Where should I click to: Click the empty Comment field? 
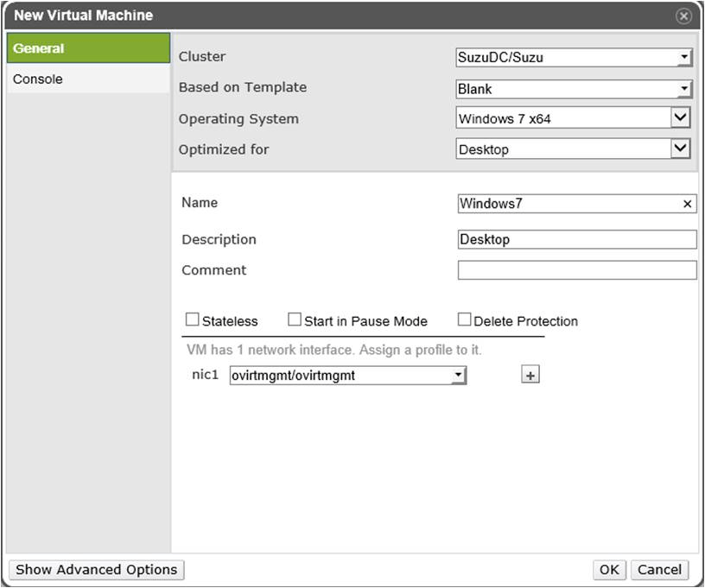576,270
